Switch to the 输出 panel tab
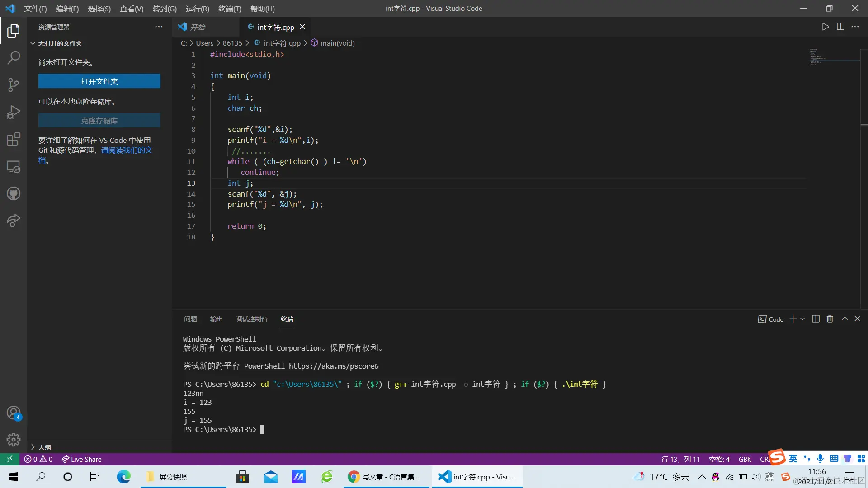This screenshot has height=488, width=868. [x=216, y=319]
